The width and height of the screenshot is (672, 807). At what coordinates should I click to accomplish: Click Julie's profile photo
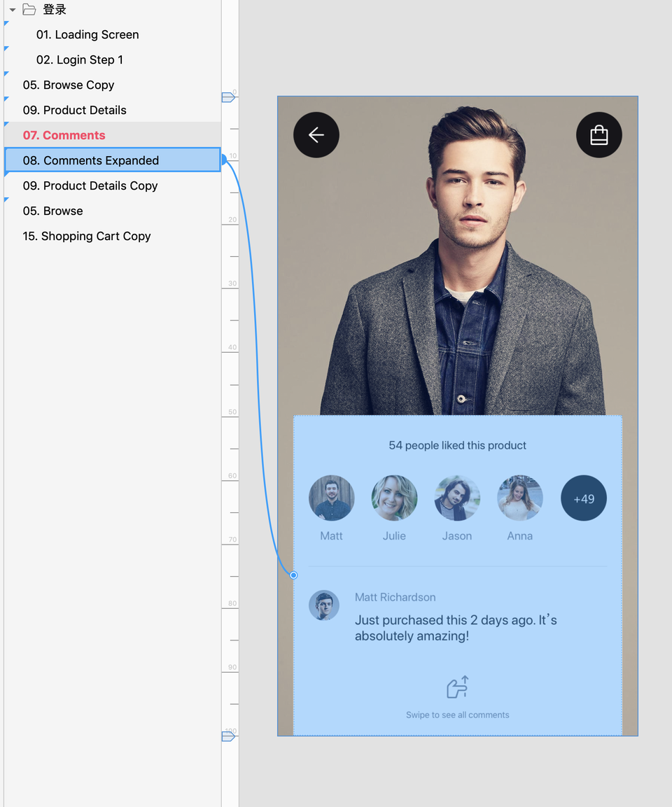point(394,498)
